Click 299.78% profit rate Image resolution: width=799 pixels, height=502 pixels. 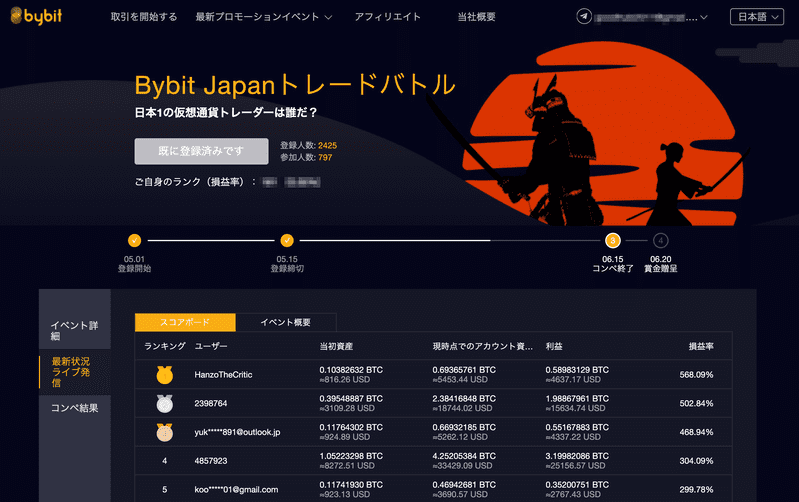pyautogui.click(x=696, y=490)
